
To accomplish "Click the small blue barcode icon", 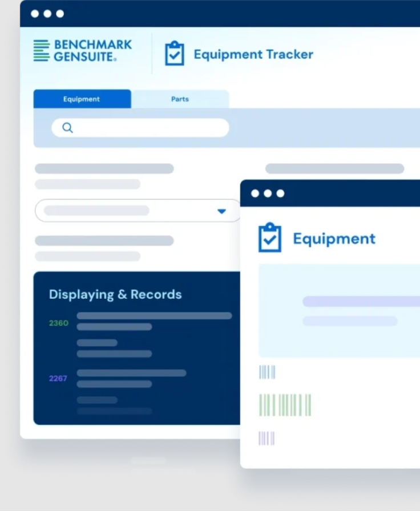I will point(267,372).
